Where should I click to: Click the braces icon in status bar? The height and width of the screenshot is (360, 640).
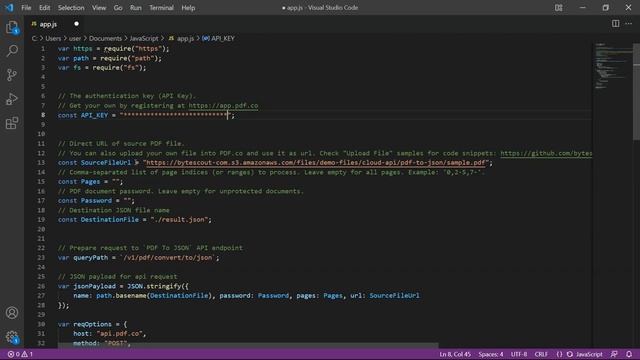click(559, 354)
